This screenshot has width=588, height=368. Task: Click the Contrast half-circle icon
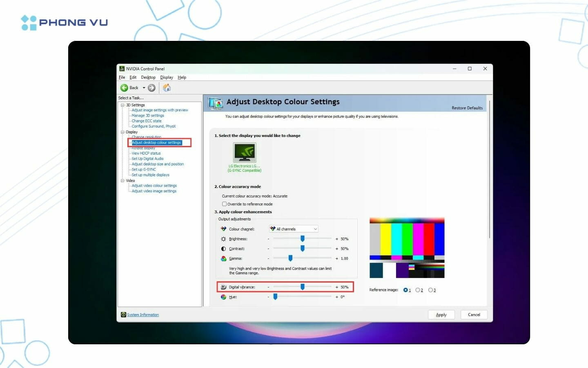(223, 249)
